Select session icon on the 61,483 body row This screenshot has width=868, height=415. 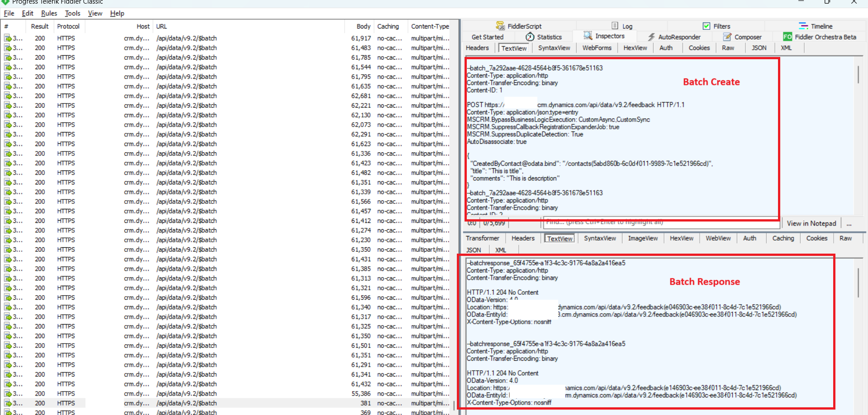coord(8,48)
